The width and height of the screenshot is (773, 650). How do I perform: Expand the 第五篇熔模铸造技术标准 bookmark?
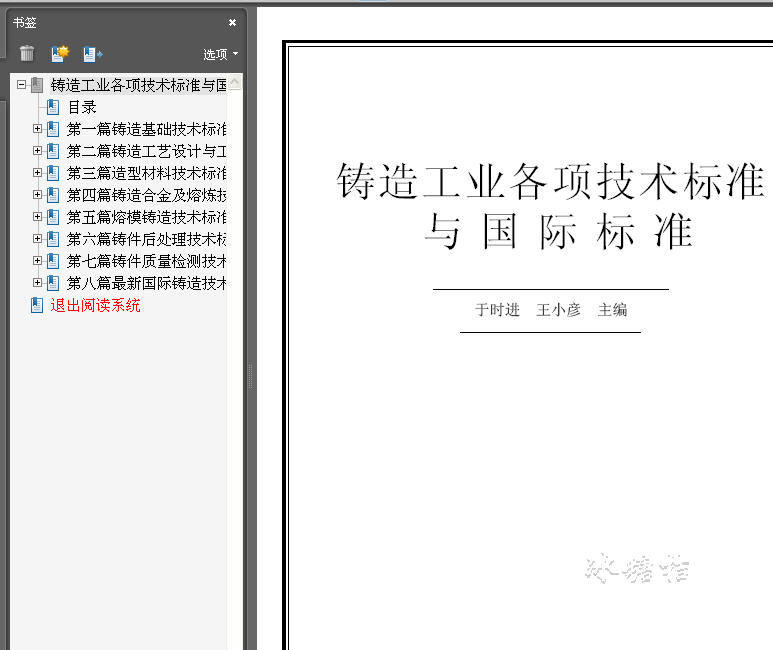click(37, 217)
